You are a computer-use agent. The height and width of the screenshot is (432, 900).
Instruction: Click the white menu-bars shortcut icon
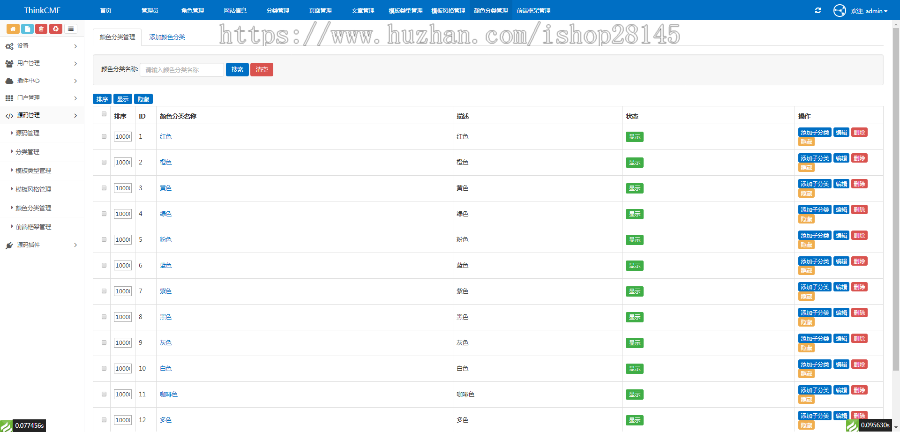tap(71, 29)
